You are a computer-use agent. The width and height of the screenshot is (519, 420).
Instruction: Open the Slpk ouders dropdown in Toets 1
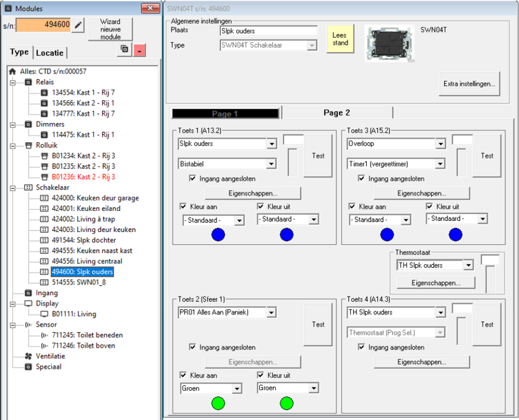coord(272,144)
